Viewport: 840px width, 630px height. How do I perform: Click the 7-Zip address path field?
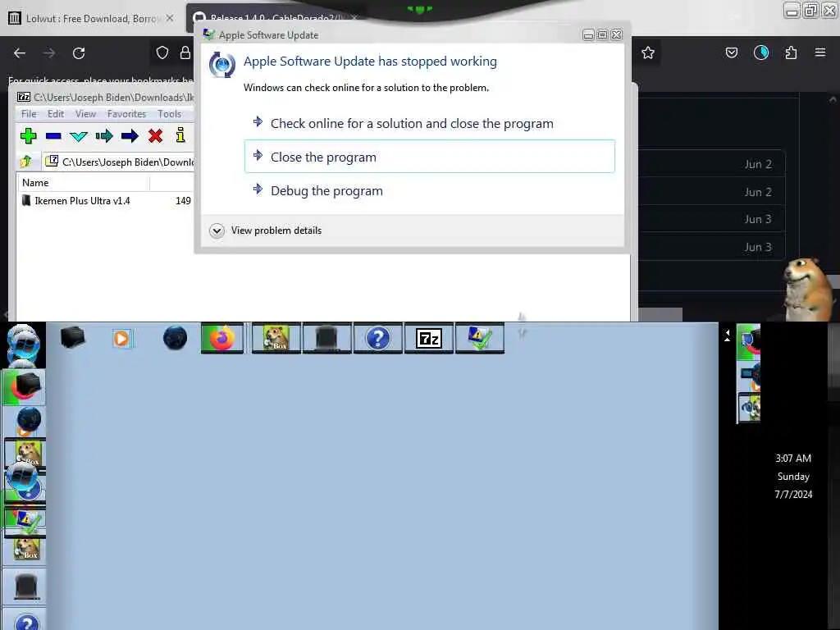(x=119, y=162)
